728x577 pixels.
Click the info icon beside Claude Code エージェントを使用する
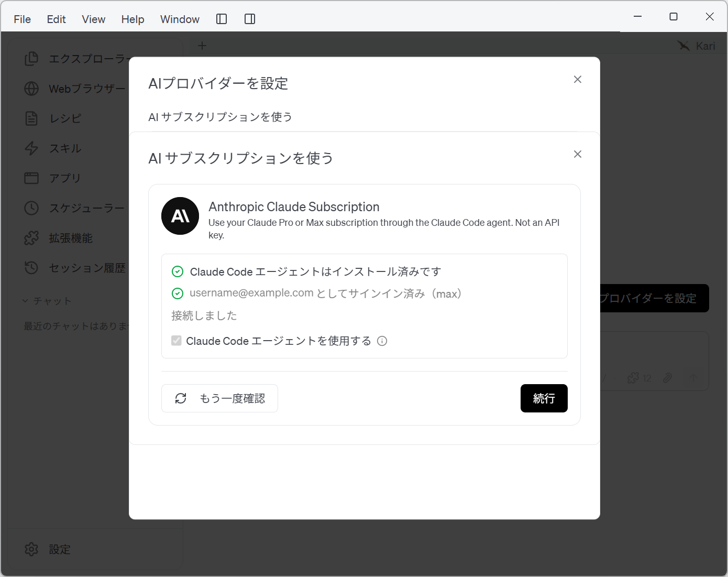(382, 341)
